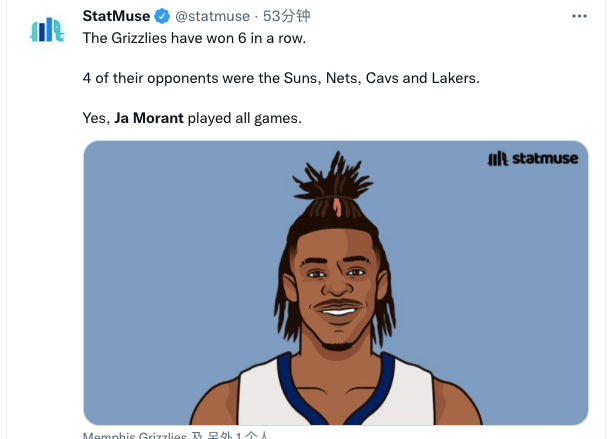Click the blue image background left of the portrait
This screenshot has width=608, height=439.
(x=174, y=271)
